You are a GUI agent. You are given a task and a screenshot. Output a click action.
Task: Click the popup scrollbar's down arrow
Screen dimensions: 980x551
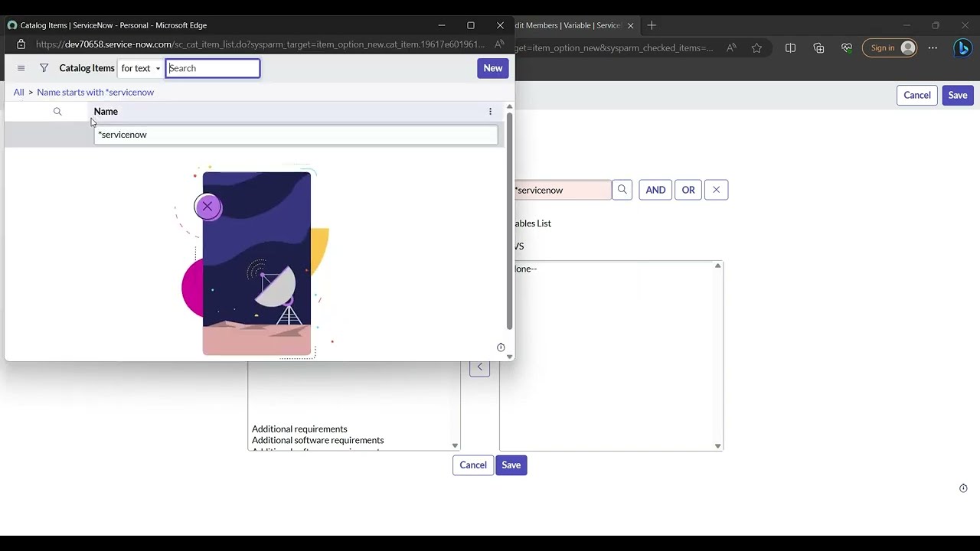[x=509, y=357]
